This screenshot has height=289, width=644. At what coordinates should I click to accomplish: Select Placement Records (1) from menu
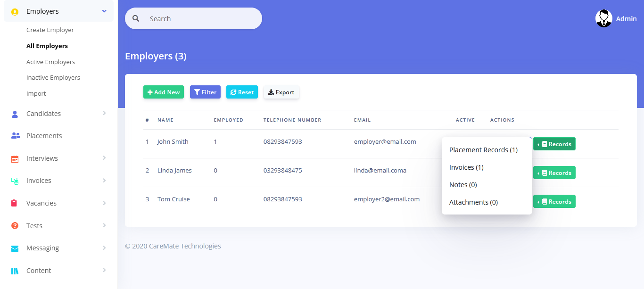coord(483,150)
